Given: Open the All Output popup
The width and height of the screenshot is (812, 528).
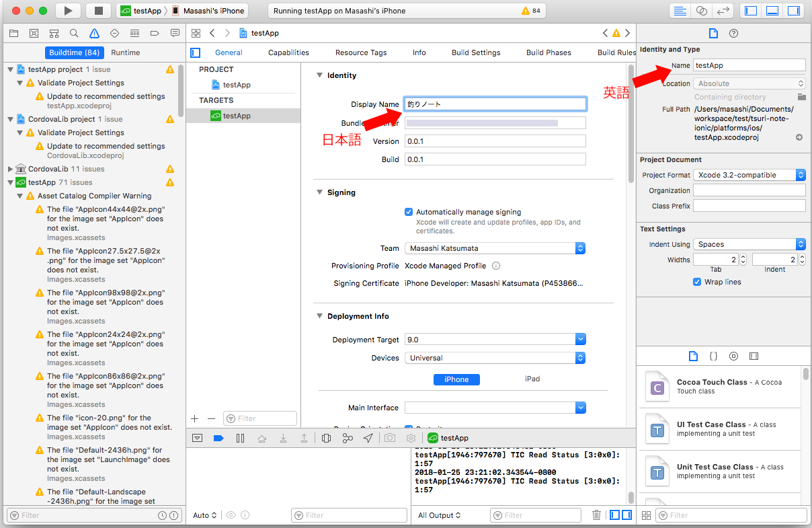Looking at the screenshot, I should (440, 515).
